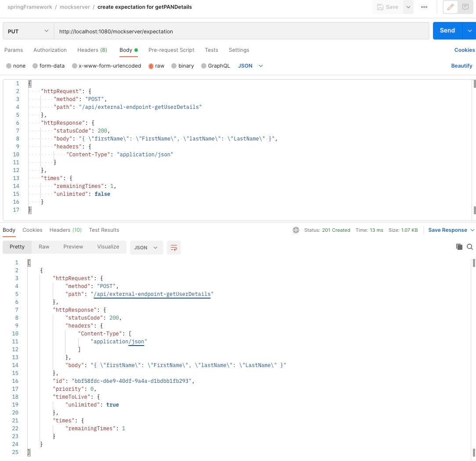Switch to the Authorization tab

50,50
